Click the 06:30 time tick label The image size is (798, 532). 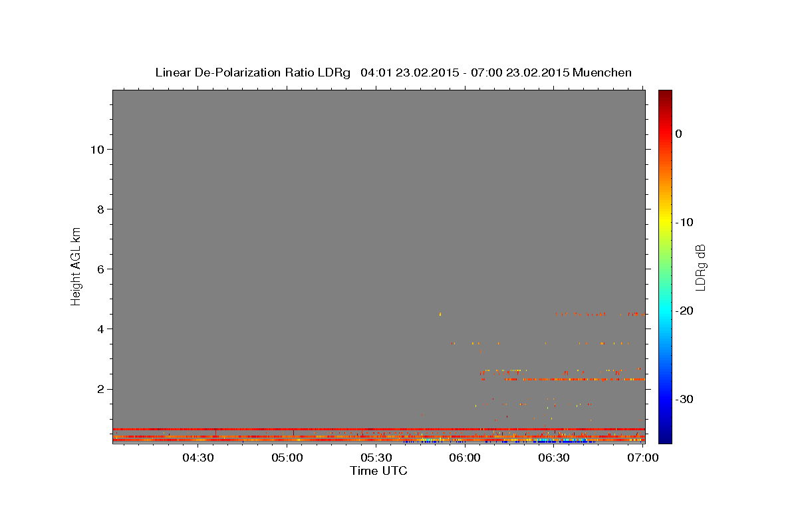point(553,458)
